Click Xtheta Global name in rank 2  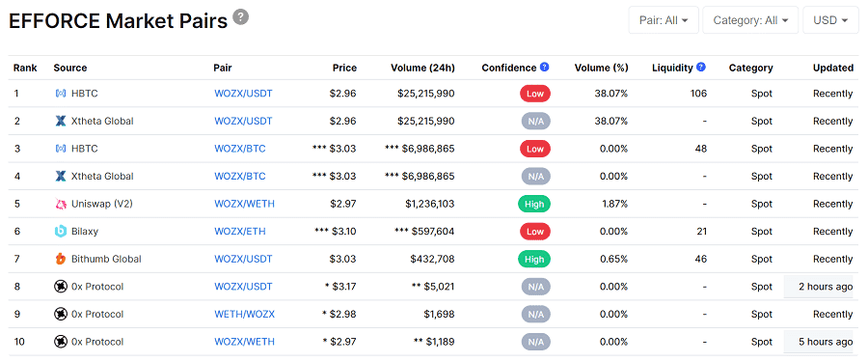click(102, 121)
